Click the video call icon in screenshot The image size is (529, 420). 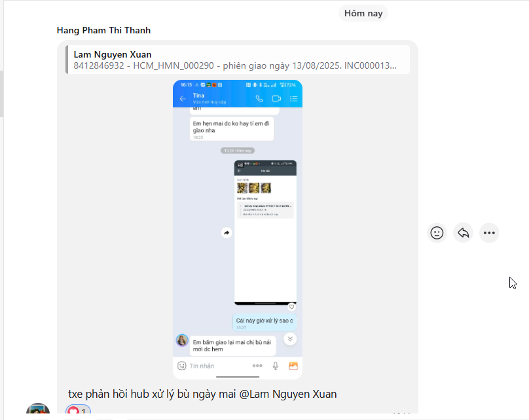click(277, 98)
